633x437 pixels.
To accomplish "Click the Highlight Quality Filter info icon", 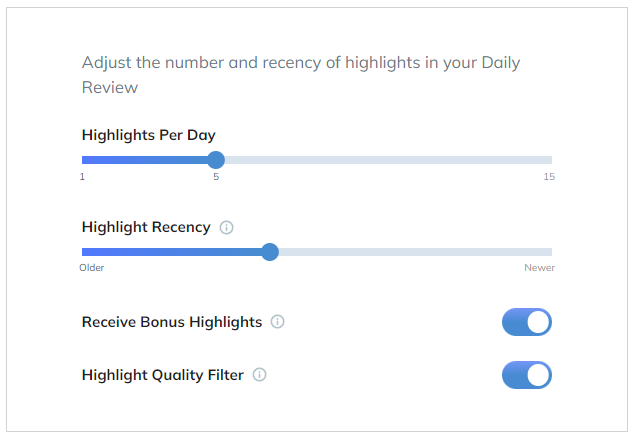I will tap(260, 375).
